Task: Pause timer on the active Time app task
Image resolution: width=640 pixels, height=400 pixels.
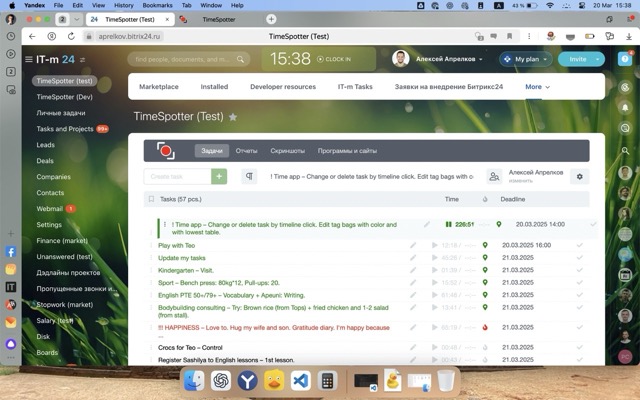Action: [449, 225]
